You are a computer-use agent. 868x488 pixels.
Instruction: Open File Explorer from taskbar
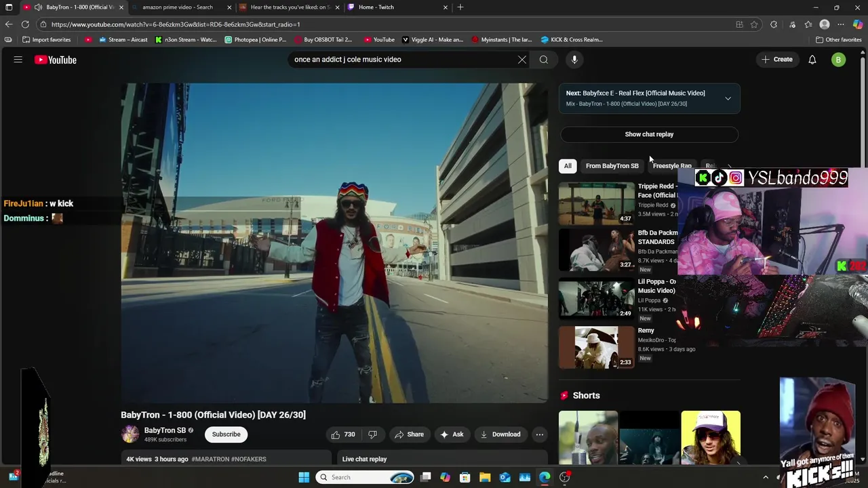[x=486, y=477]
